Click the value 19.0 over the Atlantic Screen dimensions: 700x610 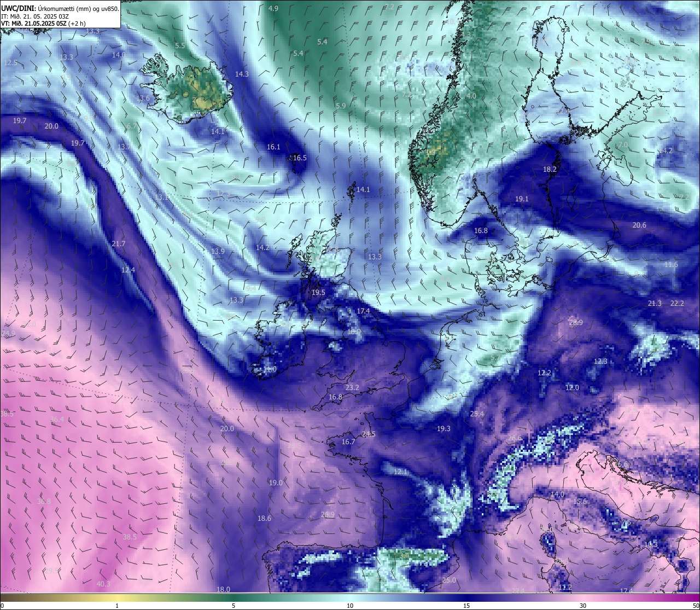pyautogui.click(x=276, y=483)
